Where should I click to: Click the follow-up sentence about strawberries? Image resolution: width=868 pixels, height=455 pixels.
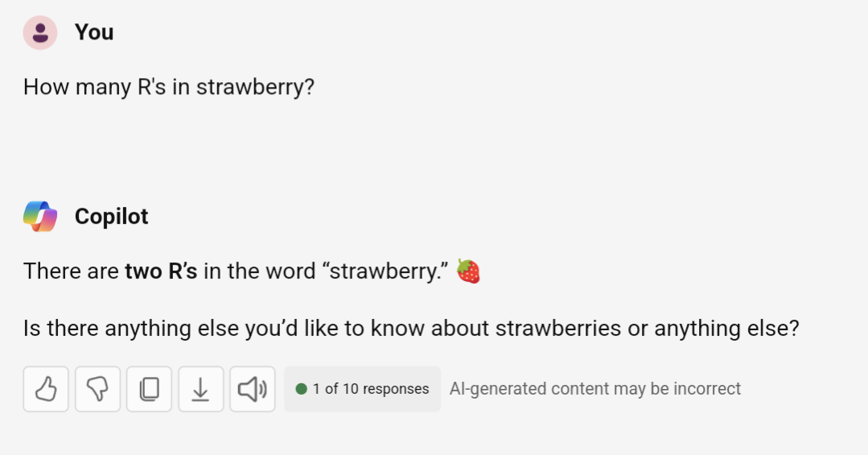pos(411,329)
